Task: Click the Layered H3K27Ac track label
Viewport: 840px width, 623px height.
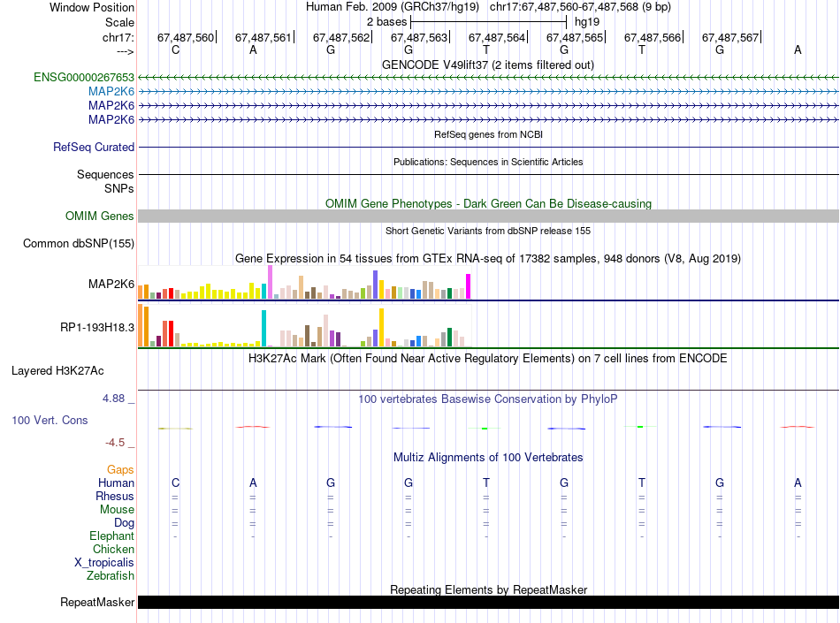Action: click(57, 370)
